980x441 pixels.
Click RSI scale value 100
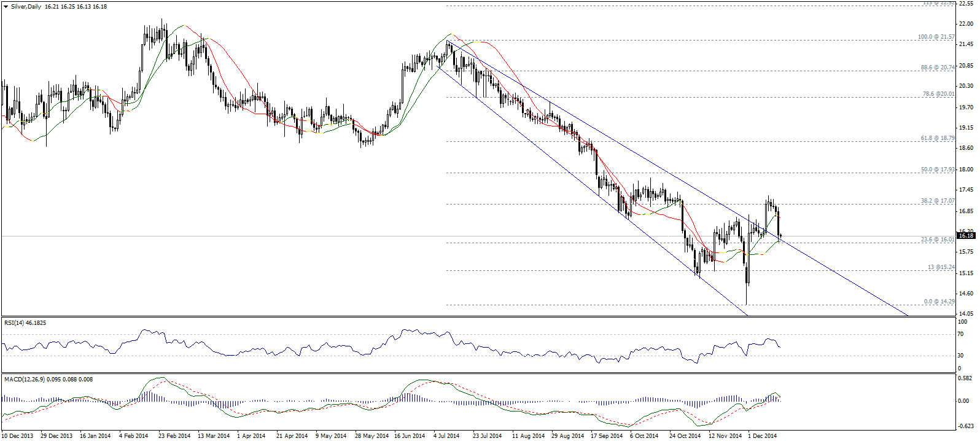coord(963,322)
